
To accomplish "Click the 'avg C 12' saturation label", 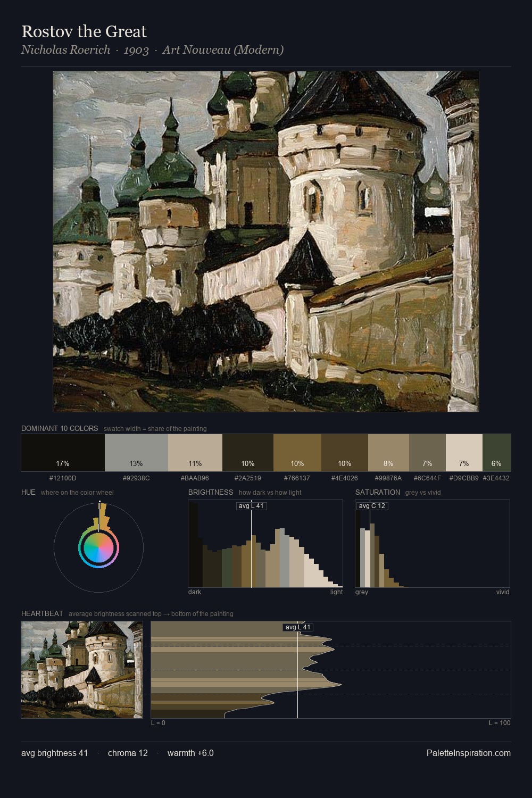I will point(372,506).
